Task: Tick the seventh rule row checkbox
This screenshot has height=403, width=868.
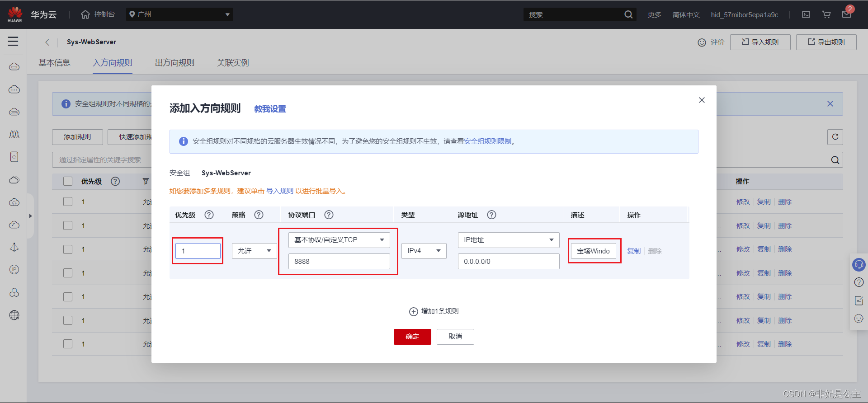Action: click(x=68, y=344)
